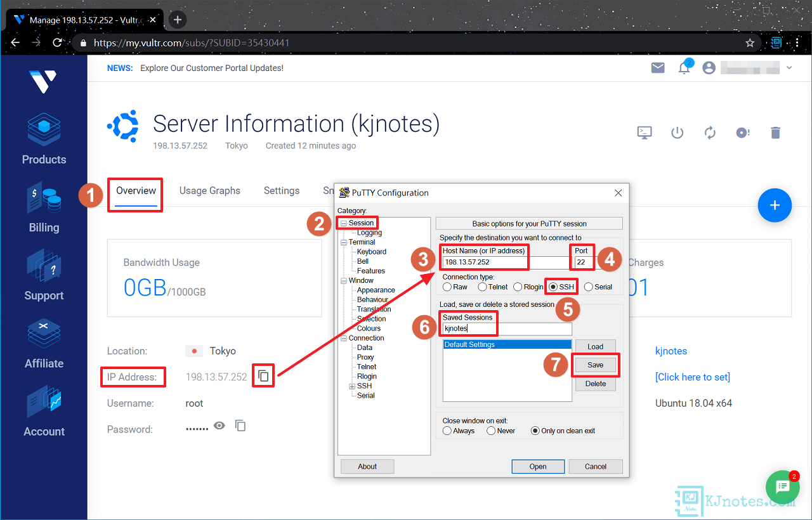Screen dimensions: 812x520
Task: Open the mail messages icon
Action: [x=658, y=68]
